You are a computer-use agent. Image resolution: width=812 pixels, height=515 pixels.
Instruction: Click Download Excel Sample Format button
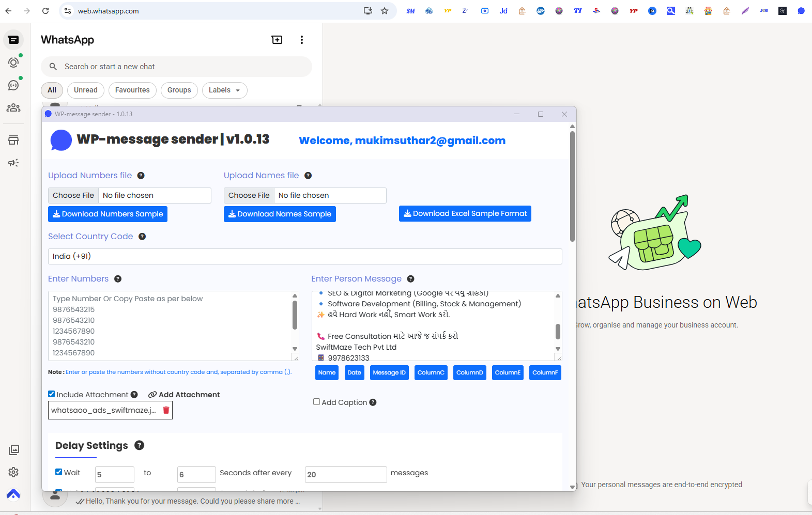(465, 213)
